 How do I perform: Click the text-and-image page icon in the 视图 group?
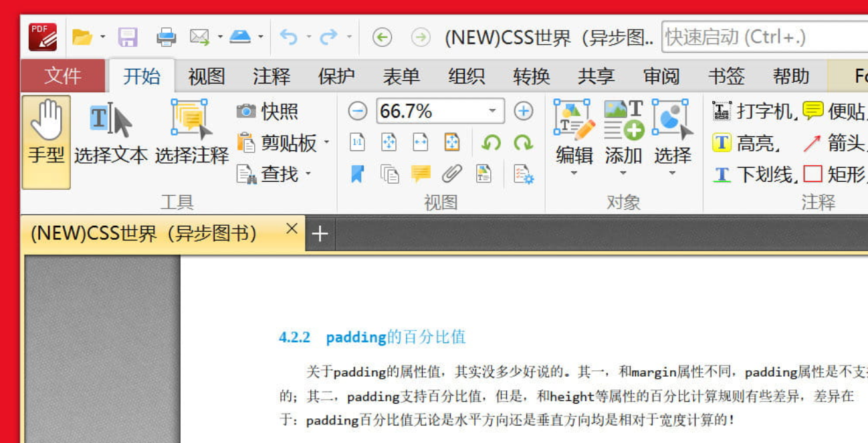pyautogui.click(x=483, y=174)
